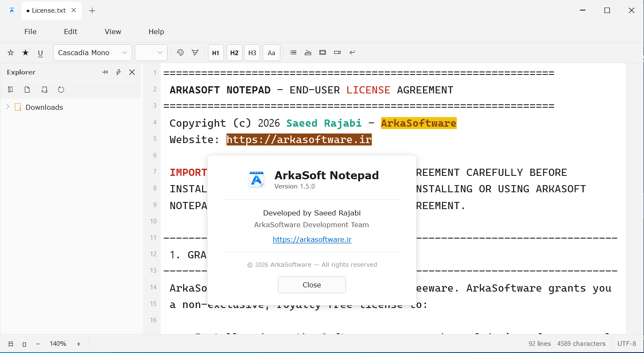Open the File menu
644x353 pixels.
point(30,32)
